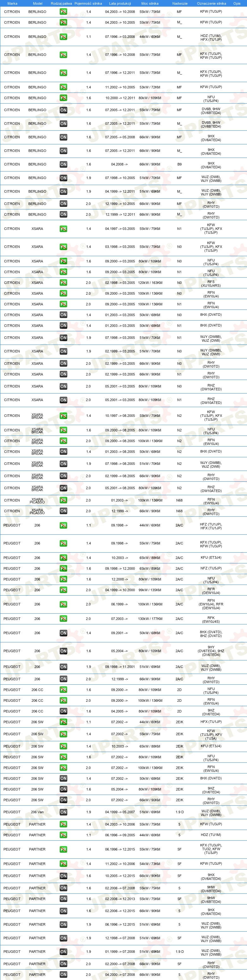The image size is (247, 980).
Task: Click diesel ON icon in Xsara Break RHZ row
Action: 63,488
